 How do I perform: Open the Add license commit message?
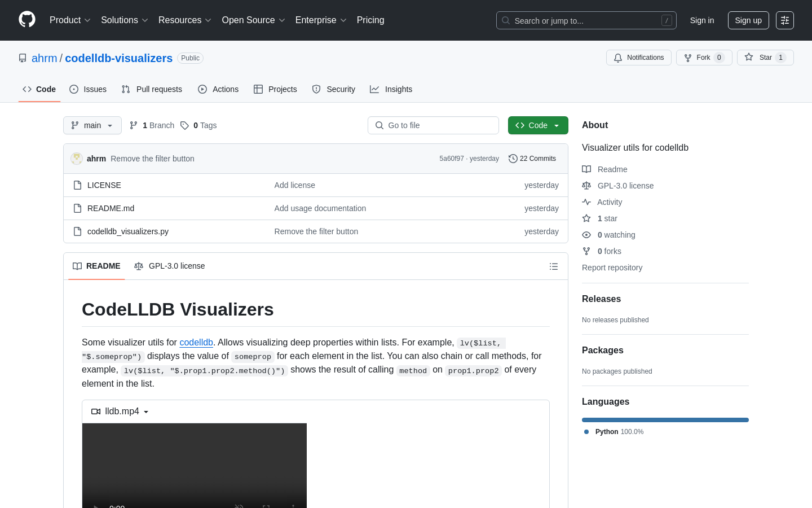click(295, 185)
